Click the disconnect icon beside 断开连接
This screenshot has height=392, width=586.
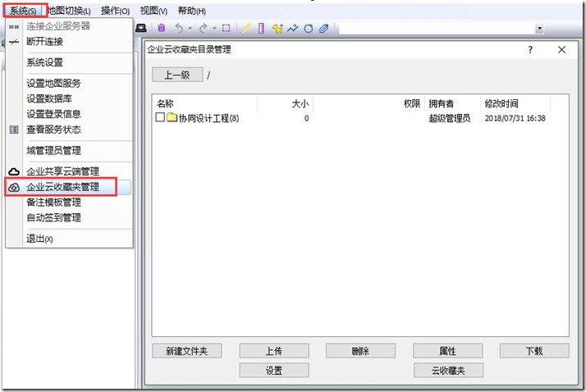[x=14, y=42]
